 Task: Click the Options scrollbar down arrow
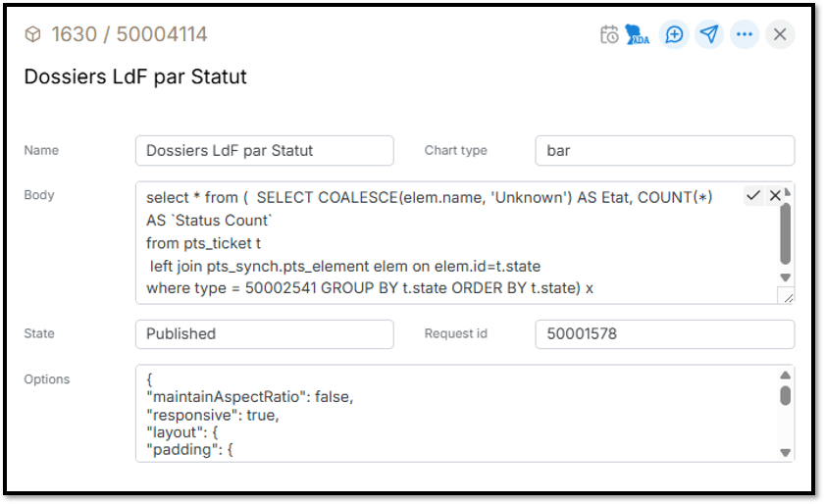(x=785, y=452)
